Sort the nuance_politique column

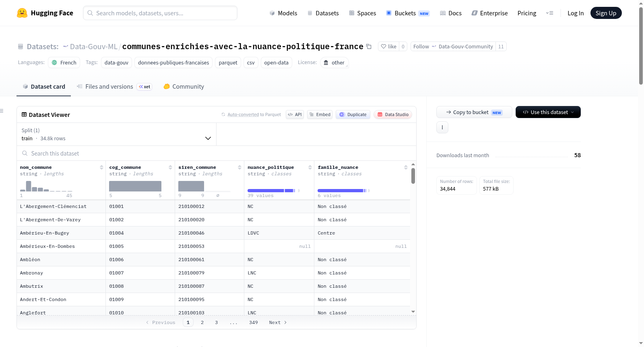310,167
